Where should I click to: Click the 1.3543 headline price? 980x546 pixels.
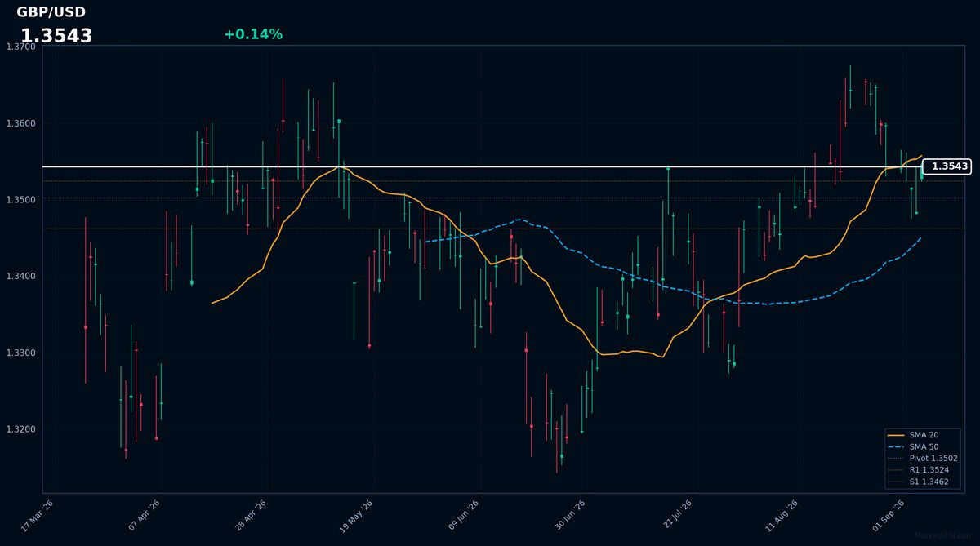[x=56, y=36]
